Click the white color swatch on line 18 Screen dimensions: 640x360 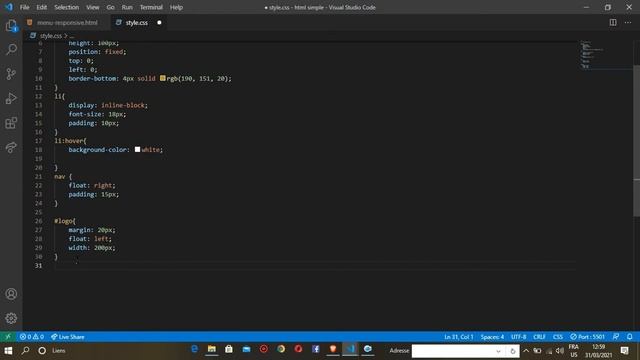[x=138, y=149]
